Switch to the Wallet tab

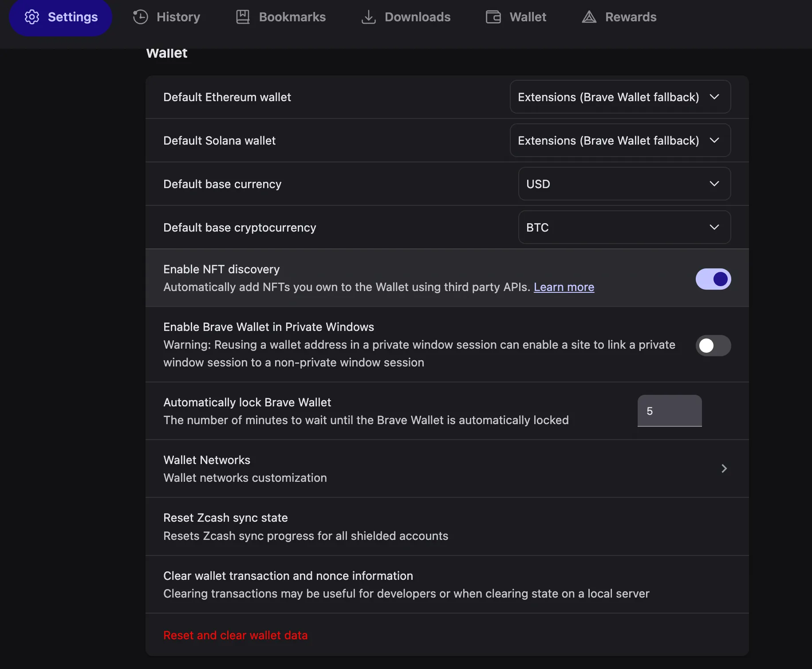click(x=516, y=17)
